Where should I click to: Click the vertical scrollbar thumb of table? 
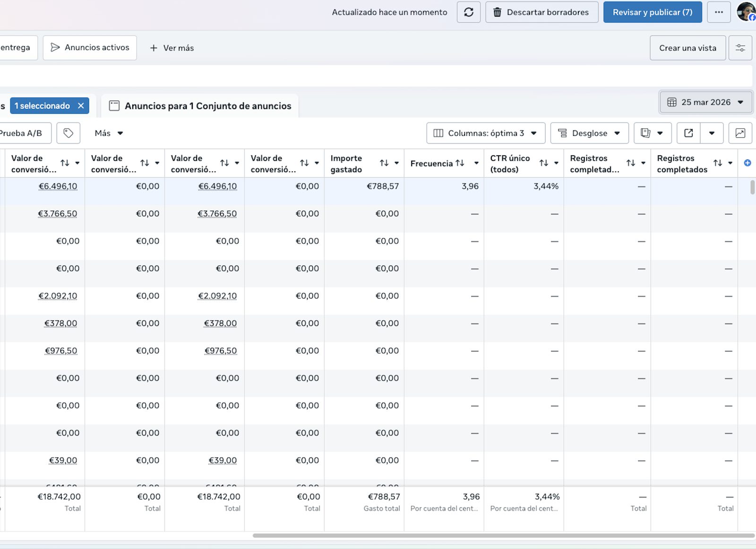click(x=752, y=186)
